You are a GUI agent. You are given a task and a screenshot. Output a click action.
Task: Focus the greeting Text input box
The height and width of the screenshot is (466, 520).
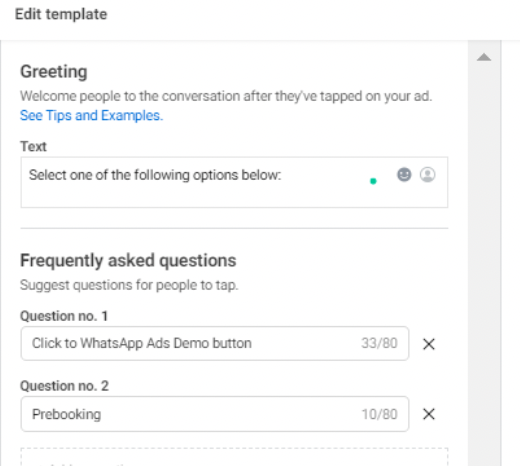pyautogui.click(x=234, y=182)
